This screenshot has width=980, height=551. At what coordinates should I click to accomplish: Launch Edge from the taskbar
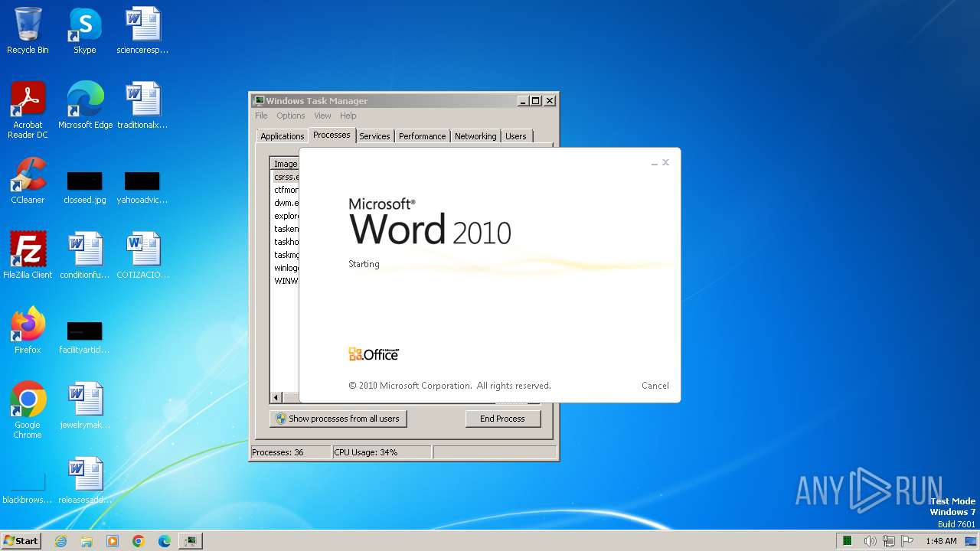click(x=165, y=541)
